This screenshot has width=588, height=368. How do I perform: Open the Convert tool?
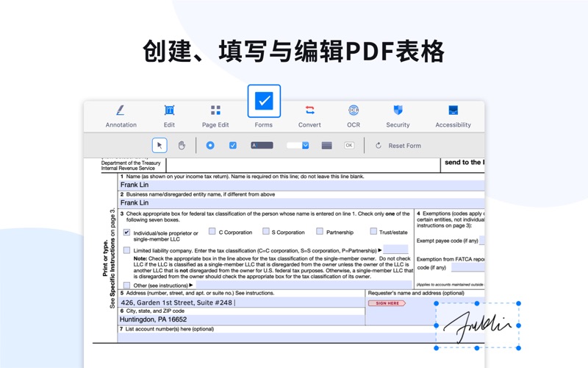(309, 110)
